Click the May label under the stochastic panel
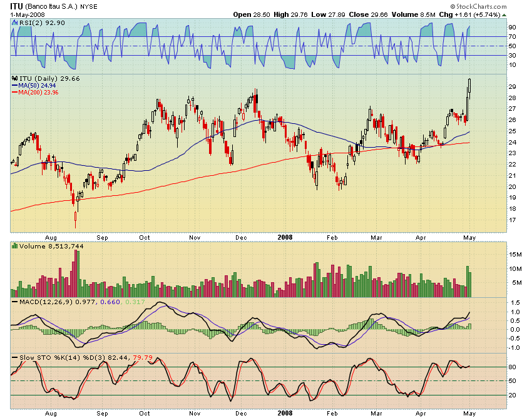The height and width of the screenshot is (418, 532). tap(469, 413)
